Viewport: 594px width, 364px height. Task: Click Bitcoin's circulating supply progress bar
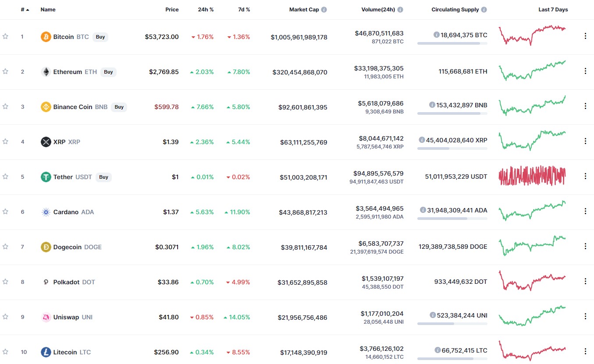452,42
